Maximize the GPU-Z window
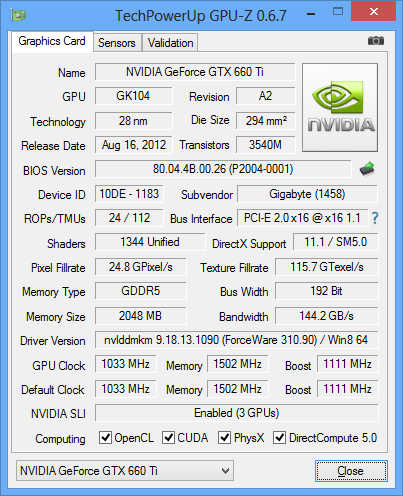Screen dimensions: 403x496 [x=338, y=12]
